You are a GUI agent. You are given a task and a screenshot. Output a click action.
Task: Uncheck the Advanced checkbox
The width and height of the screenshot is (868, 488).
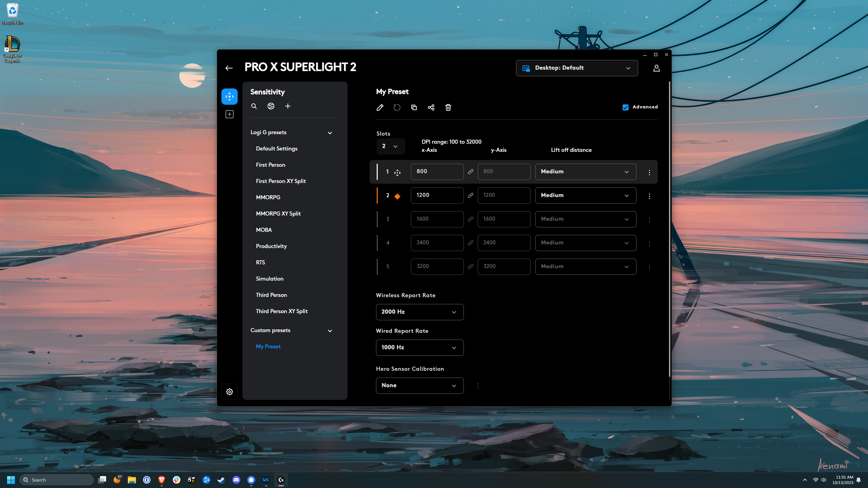[x=626, y=107]
